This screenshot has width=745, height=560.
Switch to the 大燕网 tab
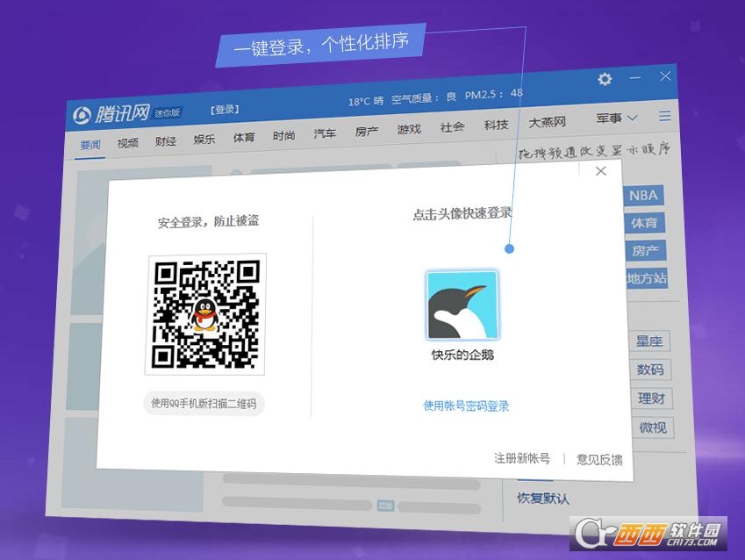[x=548, y=122]
